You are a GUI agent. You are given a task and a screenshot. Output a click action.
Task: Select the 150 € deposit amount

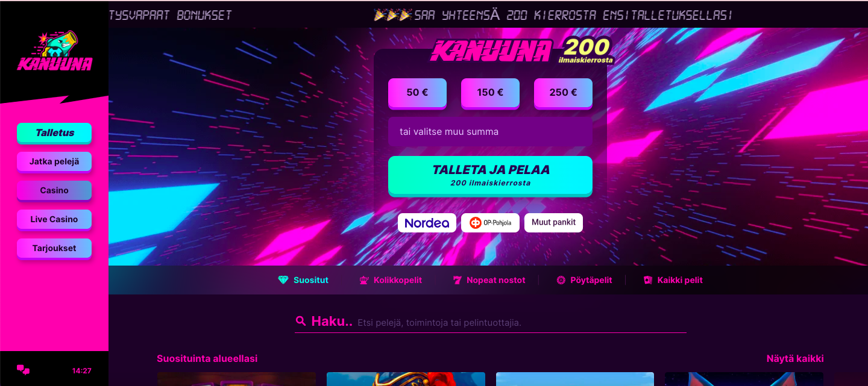coord(490,93)
